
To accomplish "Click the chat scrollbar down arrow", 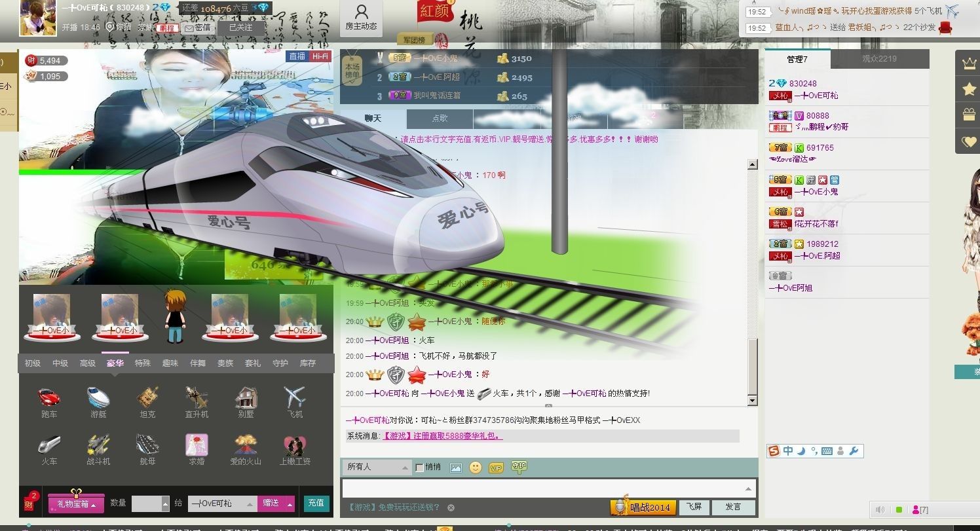I will coord(752,401).
